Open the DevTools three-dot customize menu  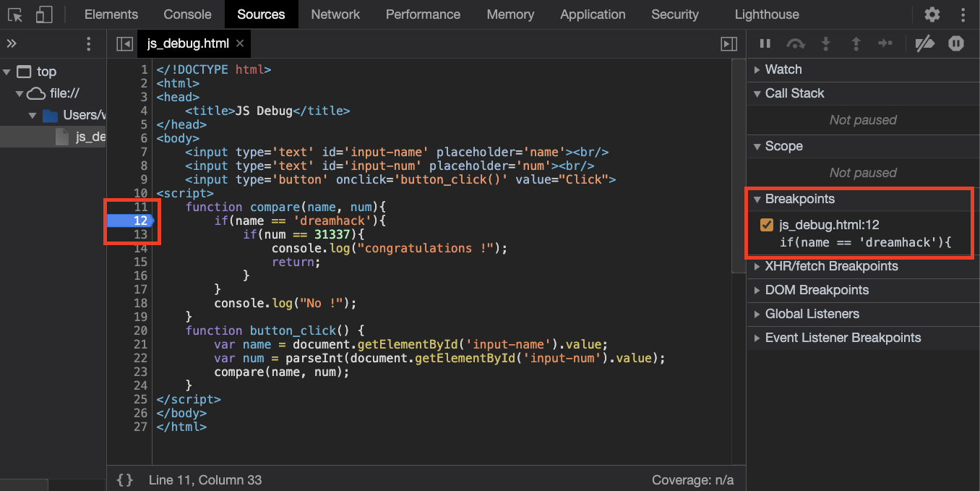pyautogui.click(x=963, y=14)
